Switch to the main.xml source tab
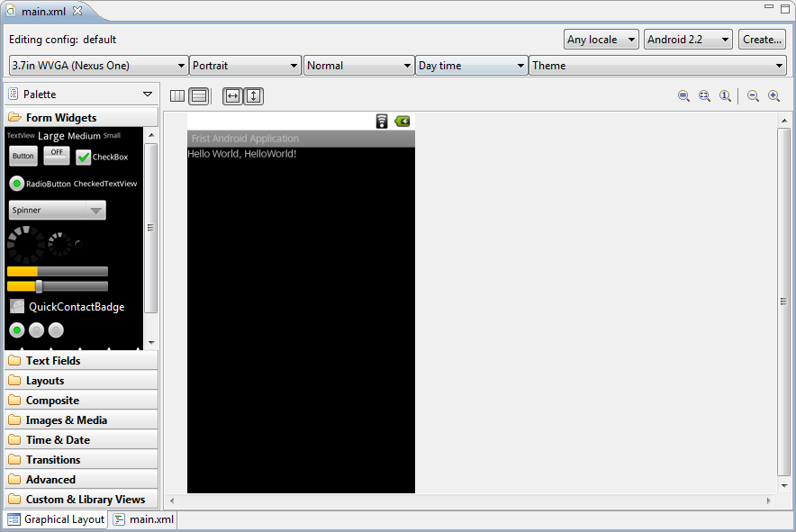796x532 pixels. pos(144,519)
